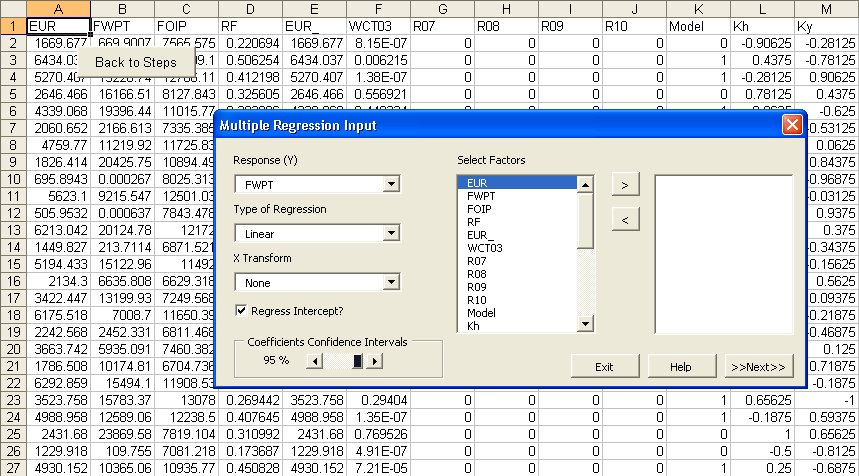This screenshot has height=476, width=859.
Task: Select column F header
Action: [379, 9]
